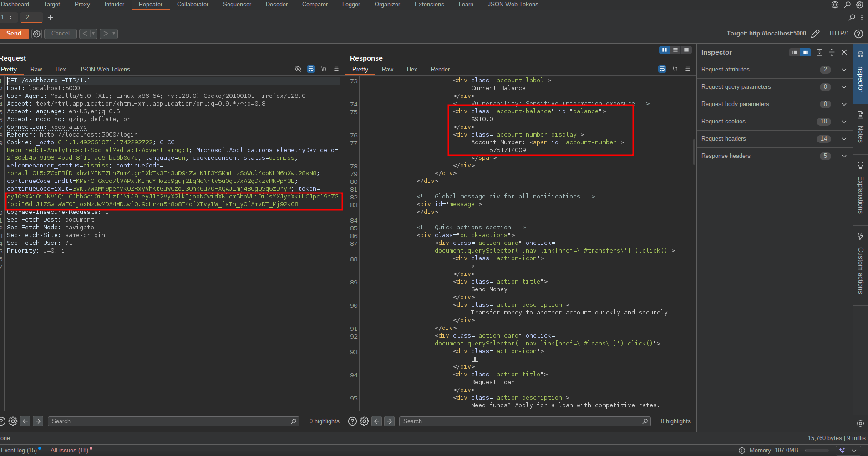Open request pane hamburger menu
This screenshot has width=868, height=456.
[336, 69]
